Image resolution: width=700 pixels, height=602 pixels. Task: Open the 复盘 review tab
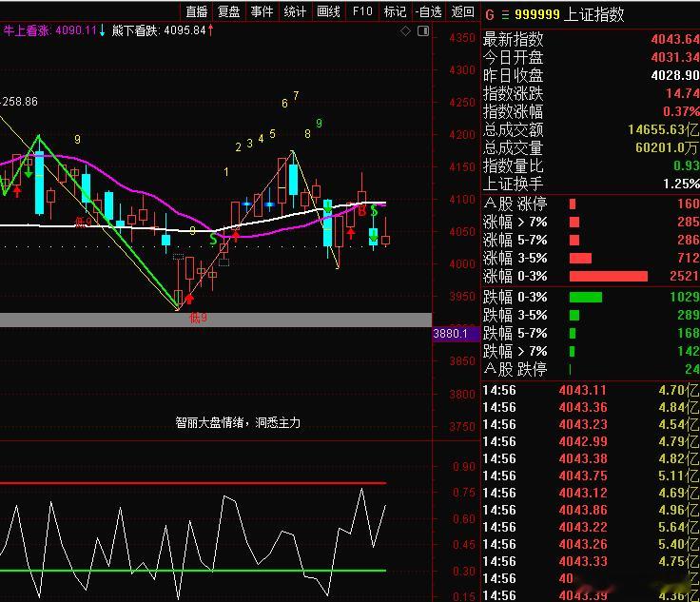(229, 11)
